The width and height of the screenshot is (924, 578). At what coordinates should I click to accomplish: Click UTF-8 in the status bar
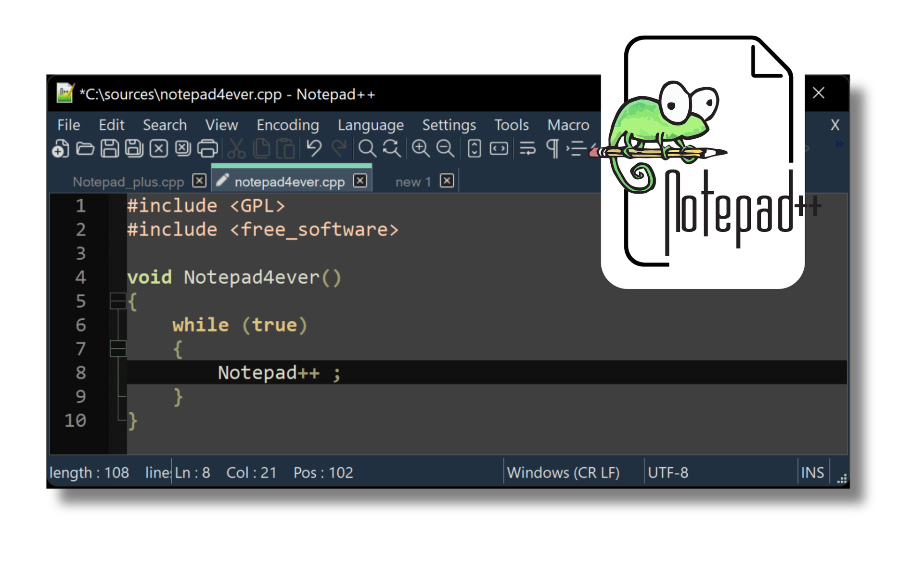coord(669,473)
